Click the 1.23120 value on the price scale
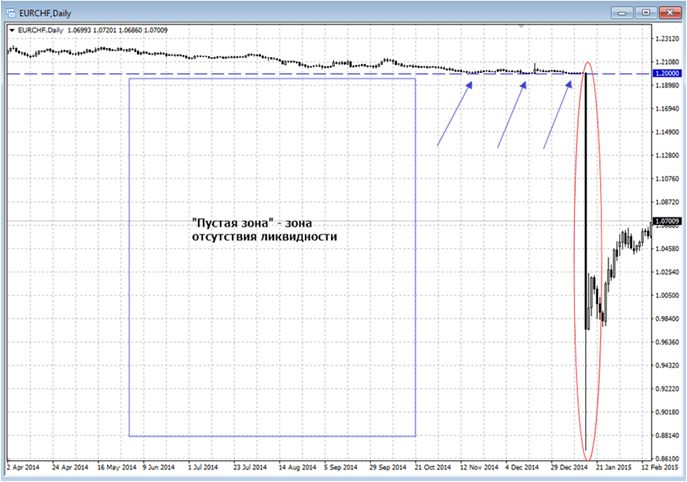The image size is (687, 482). pos(666,39)
